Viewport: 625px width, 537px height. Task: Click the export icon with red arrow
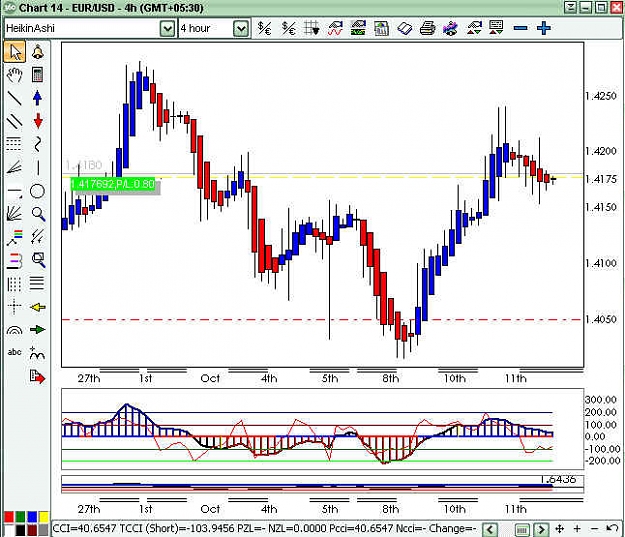38,376
